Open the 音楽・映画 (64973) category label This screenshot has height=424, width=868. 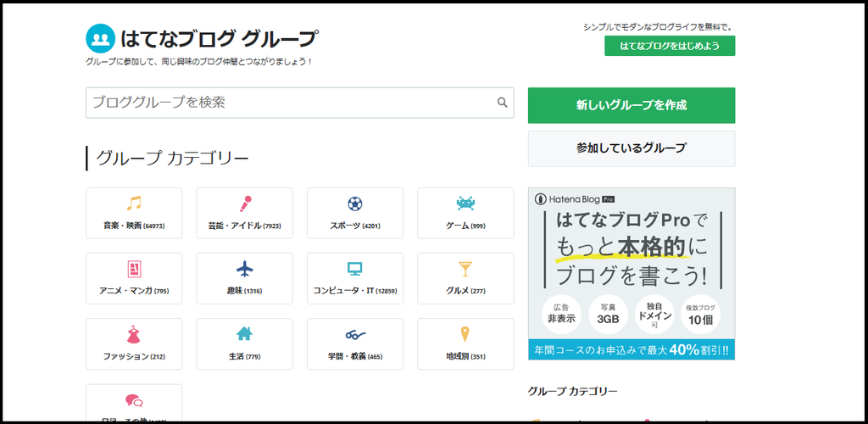coord(134,226)
